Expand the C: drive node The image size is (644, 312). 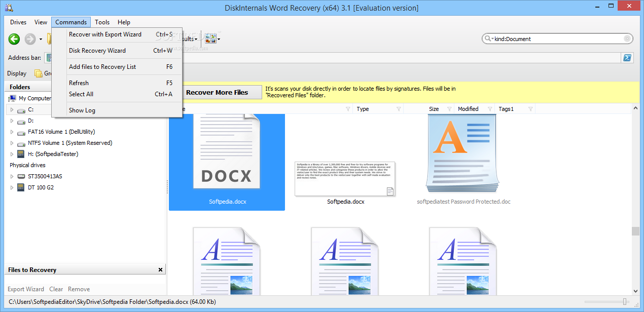click(12, 109)
